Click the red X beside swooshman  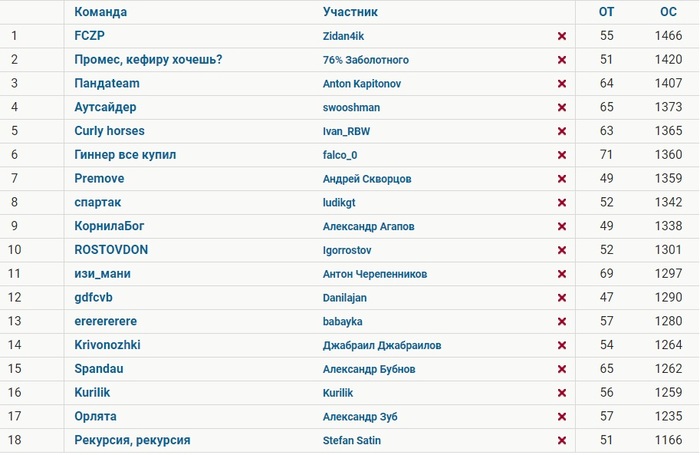562,108
